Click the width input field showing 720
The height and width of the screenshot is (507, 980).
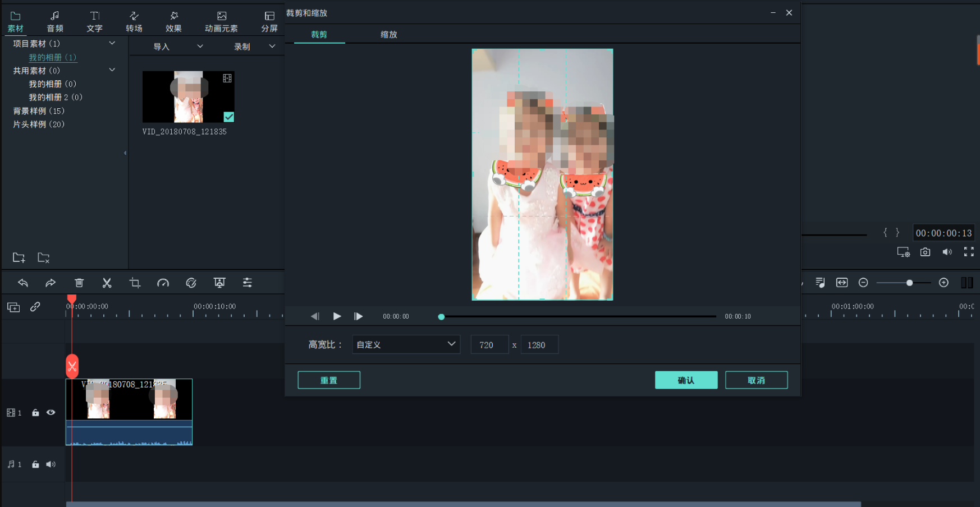(x=489, y=345)
